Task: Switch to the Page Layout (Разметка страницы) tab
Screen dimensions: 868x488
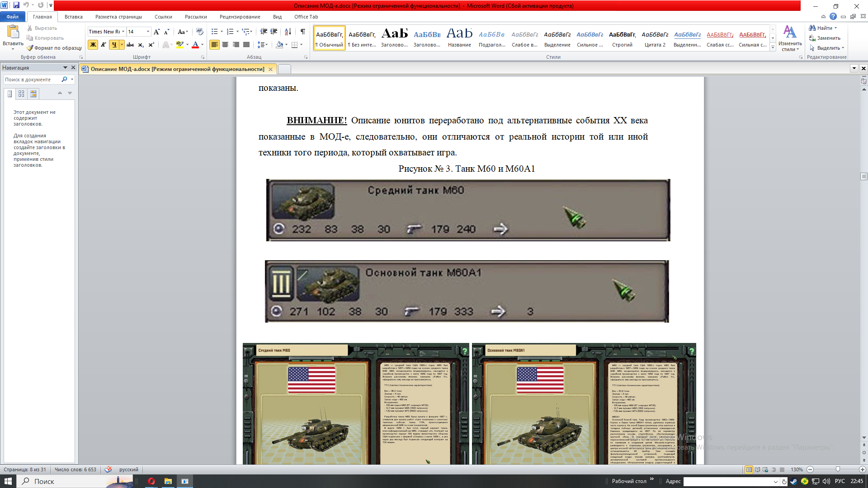Action: point(118,17)
